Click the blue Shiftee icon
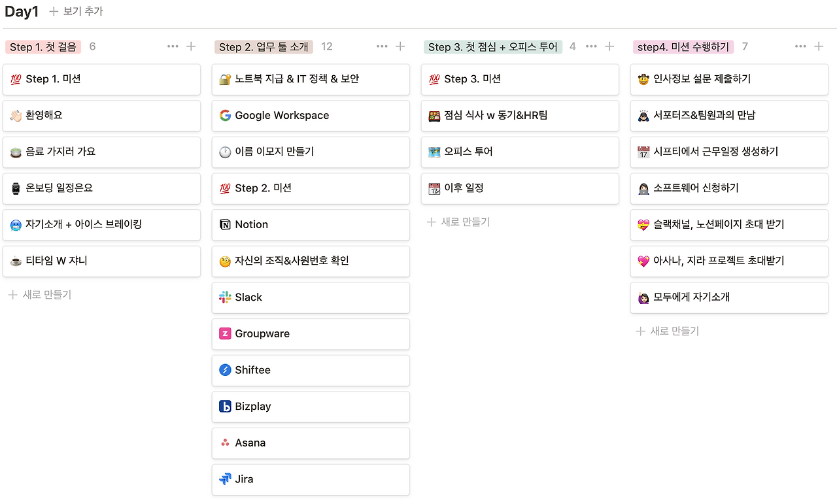 225,370
